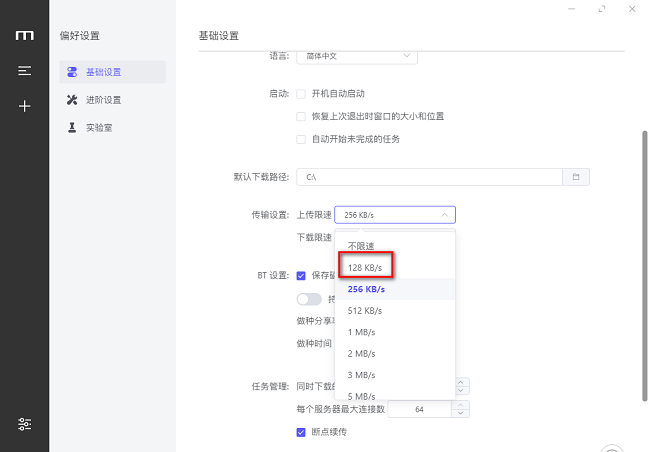The width and height of the screenshot is (650, 452).
Task: Expand the 语言 dropdown showing 简体中文
Action: [x=357, y=57]
